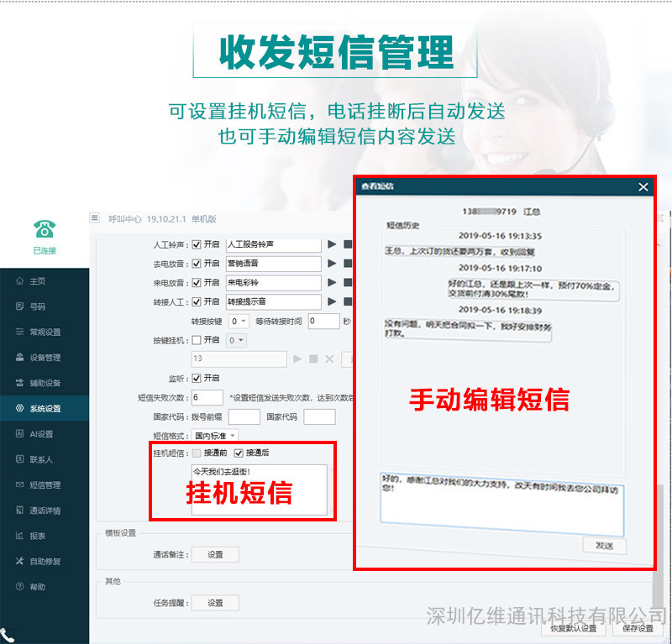Viewport: 672px width, 644px height.
Task: Click the home icon beside 主页
Action: (19, 280)
